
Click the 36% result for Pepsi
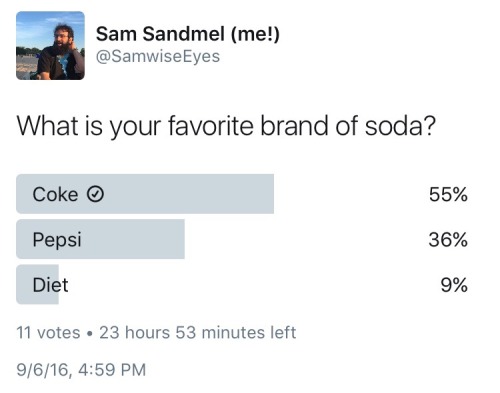(x=448, y=240)
